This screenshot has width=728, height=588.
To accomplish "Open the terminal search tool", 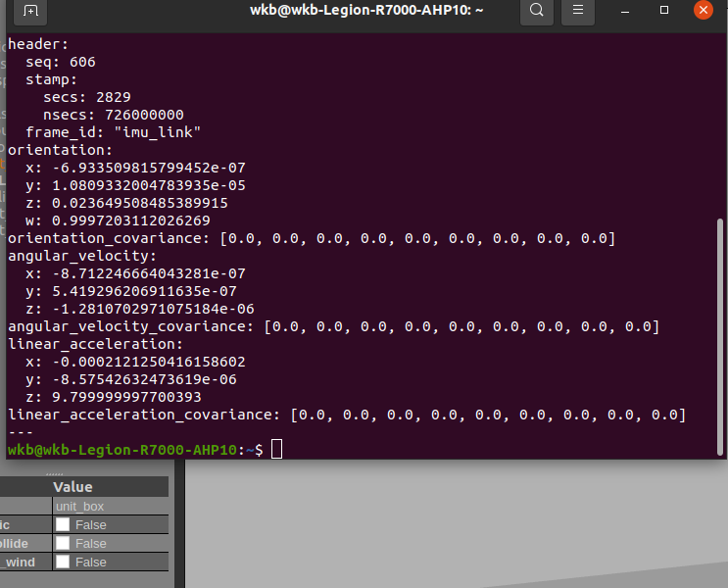I will pyautogui.click(x=536, y=10).
